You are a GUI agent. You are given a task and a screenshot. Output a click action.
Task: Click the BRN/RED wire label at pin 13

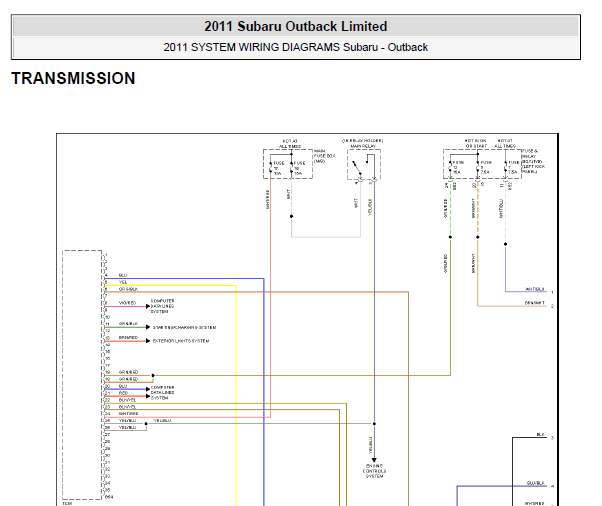128,337
